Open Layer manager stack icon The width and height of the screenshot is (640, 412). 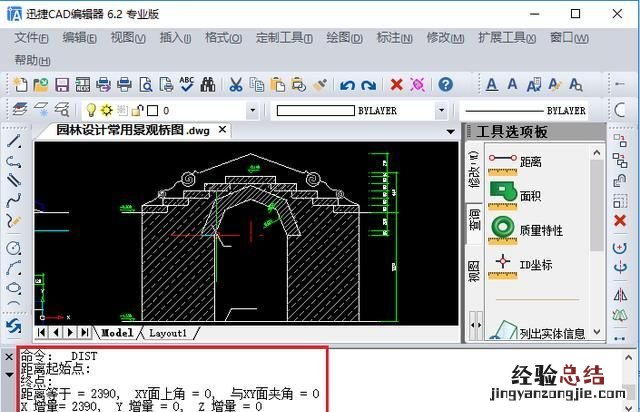(20, 109)
